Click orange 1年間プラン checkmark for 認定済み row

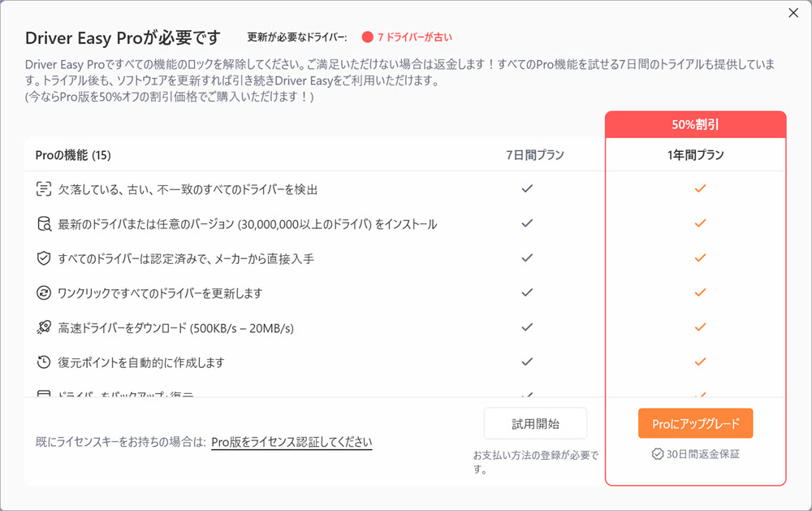pyautogui.click(x=700, y=258)
